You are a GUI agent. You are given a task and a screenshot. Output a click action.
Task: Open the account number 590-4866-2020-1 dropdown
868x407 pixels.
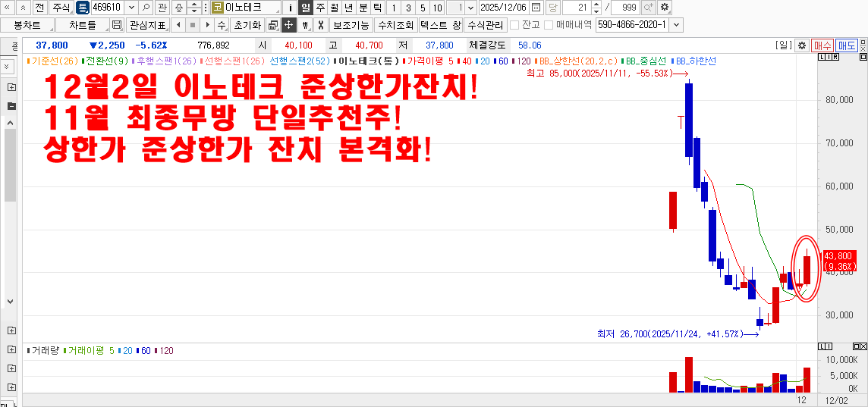pyautogui.click(x=676, y=25)
